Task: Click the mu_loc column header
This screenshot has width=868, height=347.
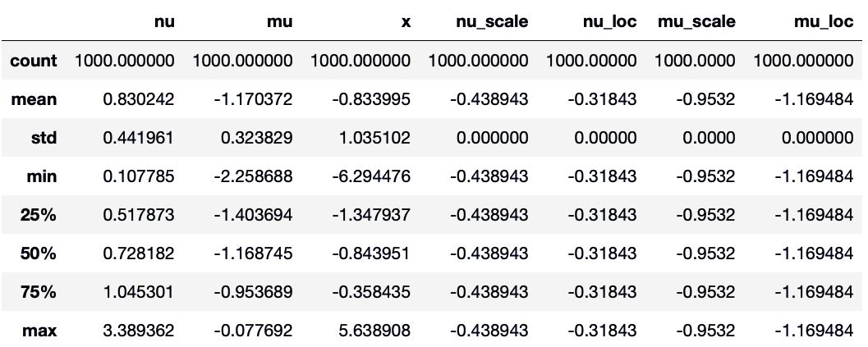Action: point(824,21)
